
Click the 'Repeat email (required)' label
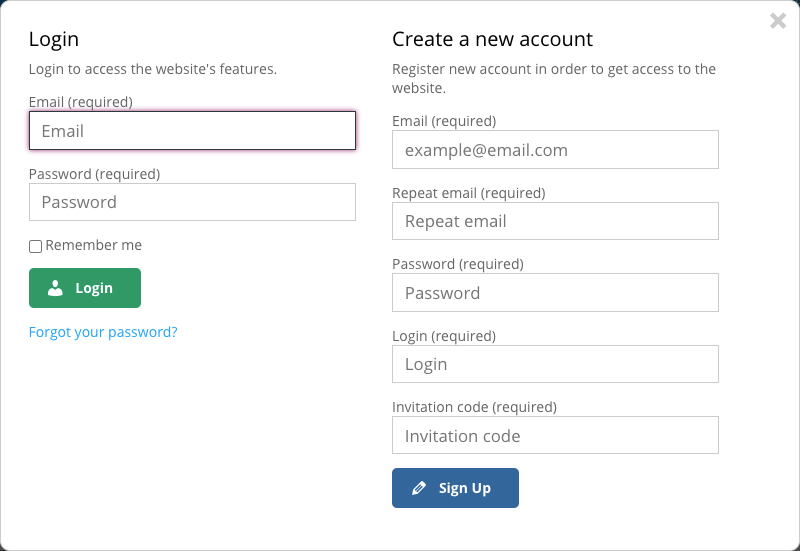tap(469, 193)
